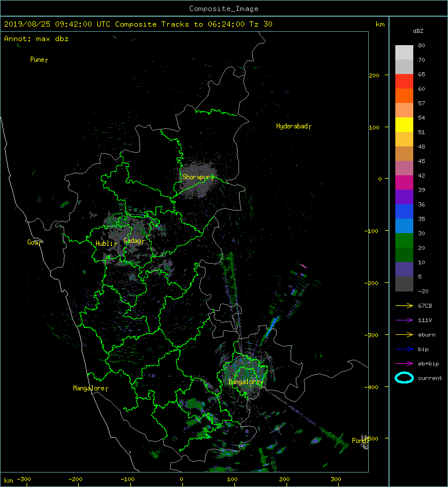Click the Goa city label

pyautogui.click(x=34, y=242)
